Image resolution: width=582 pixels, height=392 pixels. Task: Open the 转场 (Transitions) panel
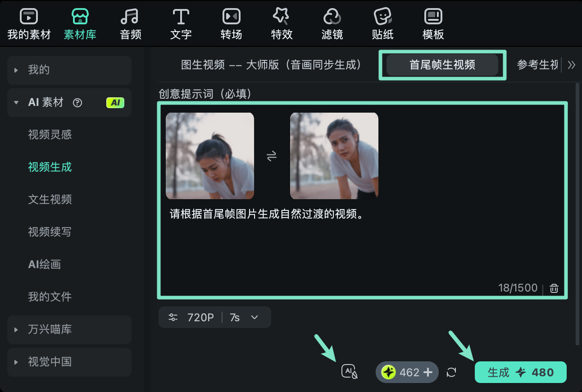(231, 23)
